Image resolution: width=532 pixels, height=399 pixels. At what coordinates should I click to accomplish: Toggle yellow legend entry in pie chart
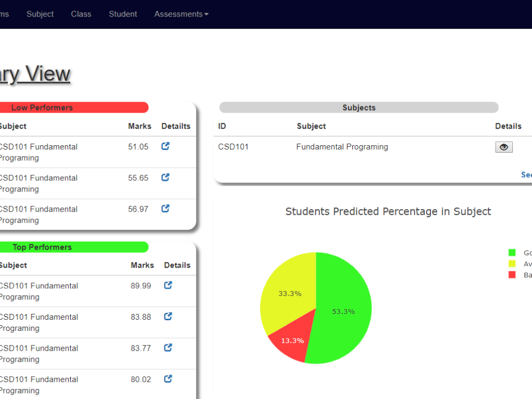[520, 264]
